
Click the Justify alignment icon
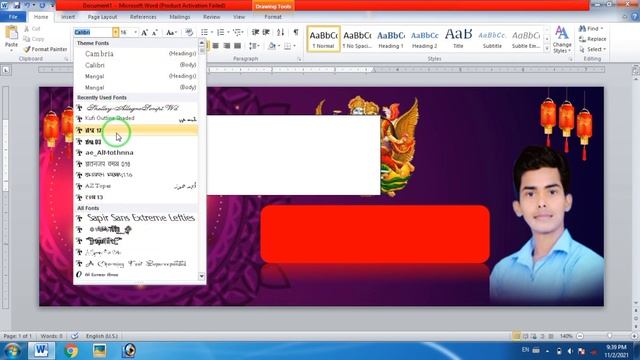click(237, 46)
